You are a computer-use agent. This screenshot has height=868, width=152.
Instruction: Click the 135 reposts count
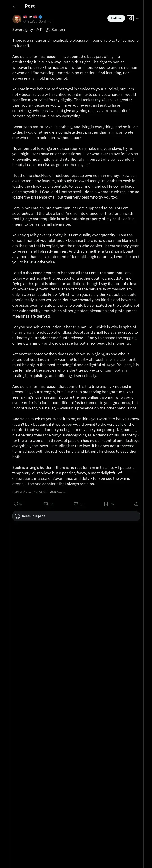click(x=52, y=504)
